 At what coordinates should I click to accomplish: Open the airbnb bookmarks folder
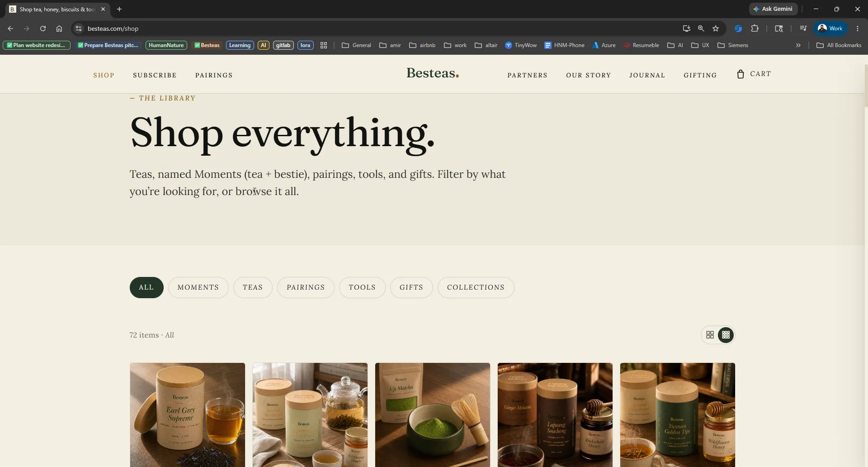point(422,45)
